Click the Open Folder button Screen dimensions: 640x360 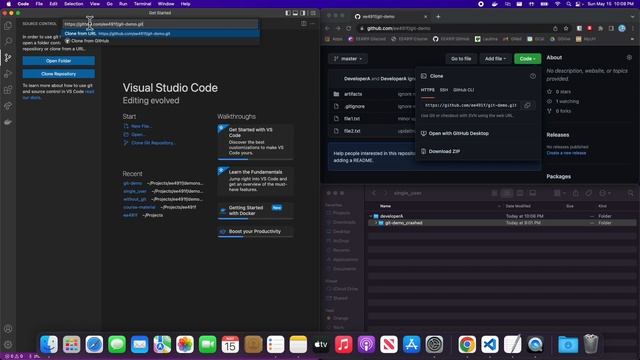click(x=59, y=61)
